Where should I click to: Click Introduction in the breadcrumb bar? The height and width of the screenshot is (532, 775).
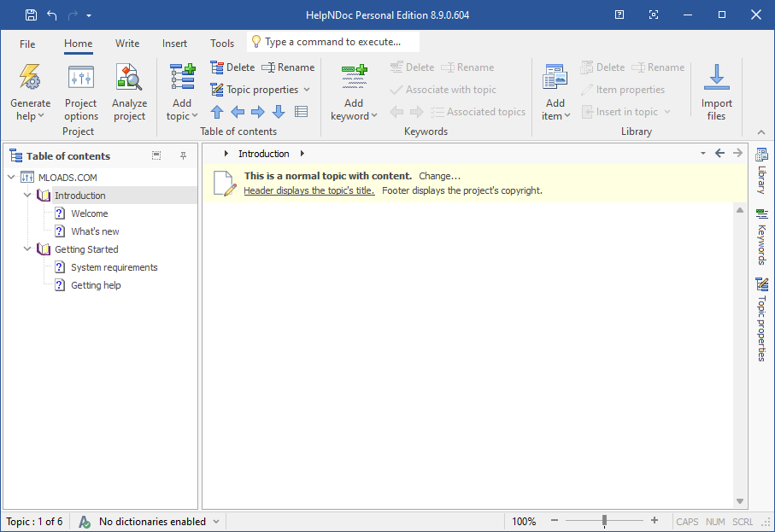[264, 154]
